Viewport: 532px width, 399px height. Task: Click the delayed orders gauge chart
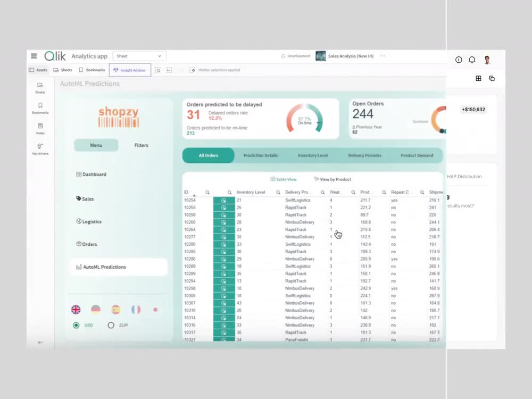click(x=304, y=119)
